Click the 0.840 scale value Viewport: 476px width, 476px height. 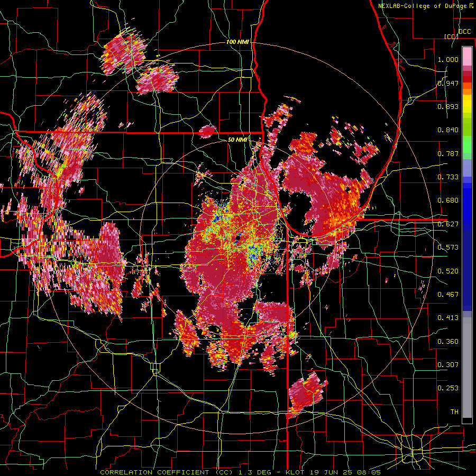(448, 130)
